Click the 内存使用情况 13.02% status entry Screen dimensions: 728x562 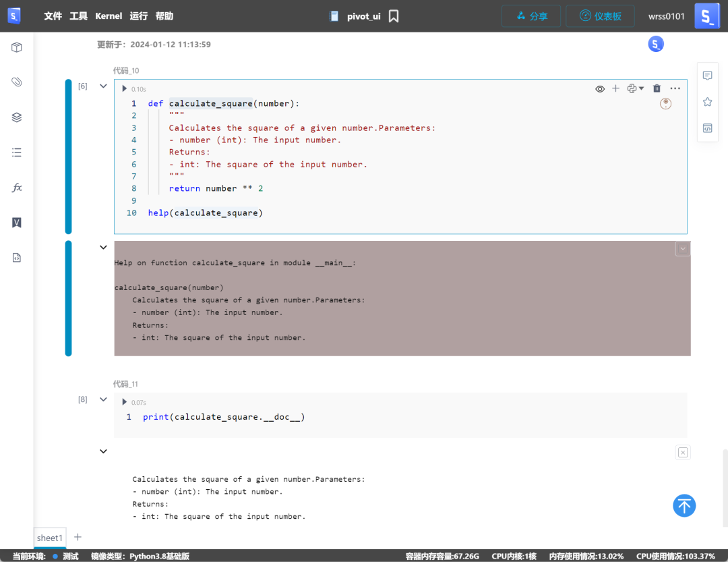pyautogui.click(x=586, y=556)
